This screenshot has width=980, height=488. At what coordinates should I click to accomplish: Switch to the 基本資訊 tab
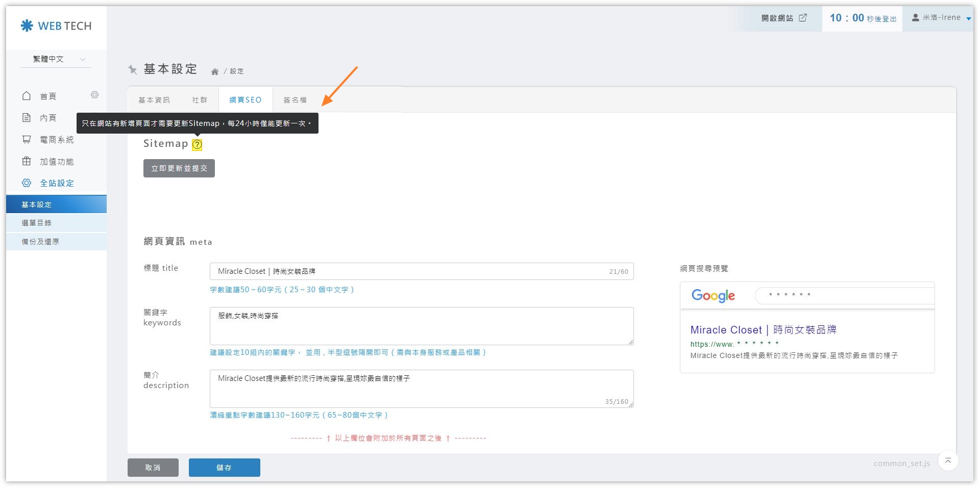[x=154, y=100]
